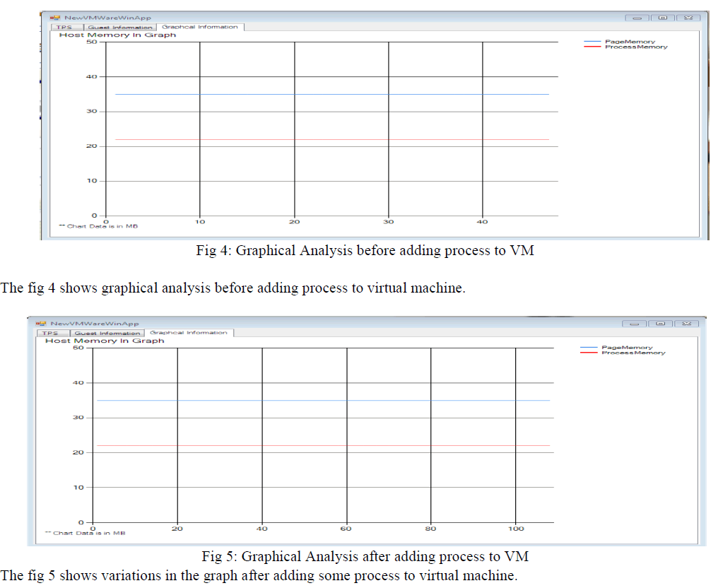
Task: Select Graphical Information tab in the lower window
Action: pos(189,332)
